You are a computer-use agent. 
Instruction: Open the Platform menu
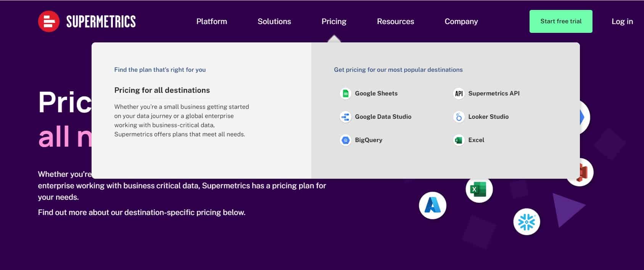[212, 21]
